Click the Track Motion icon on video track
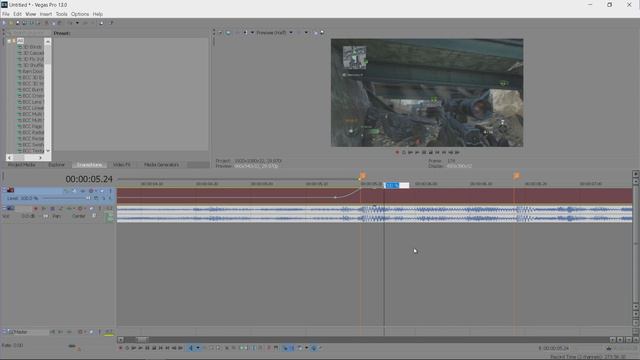 (x=74, y=191)
